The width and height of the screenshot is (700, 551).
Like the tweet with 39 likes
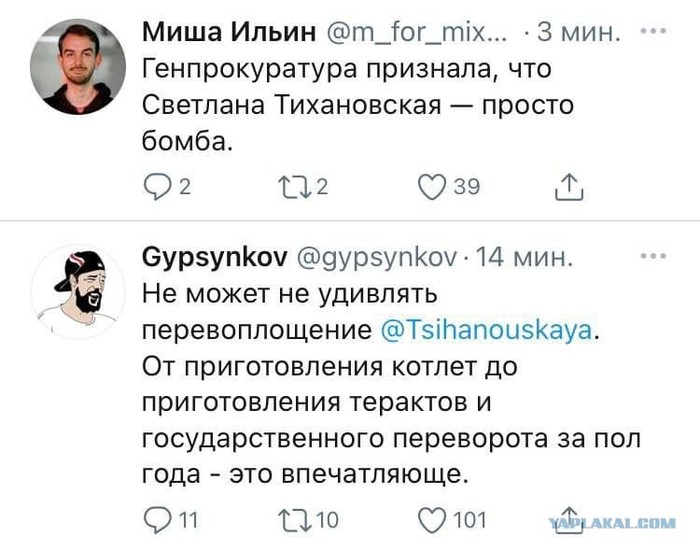click(x=431, y=186)
